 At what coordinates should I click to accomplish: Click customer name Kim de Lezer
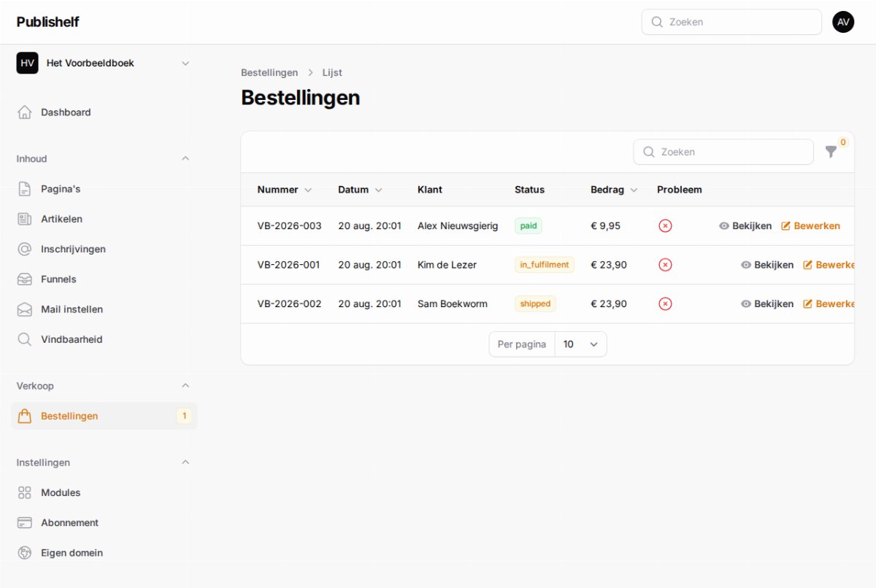coord(447,265)
